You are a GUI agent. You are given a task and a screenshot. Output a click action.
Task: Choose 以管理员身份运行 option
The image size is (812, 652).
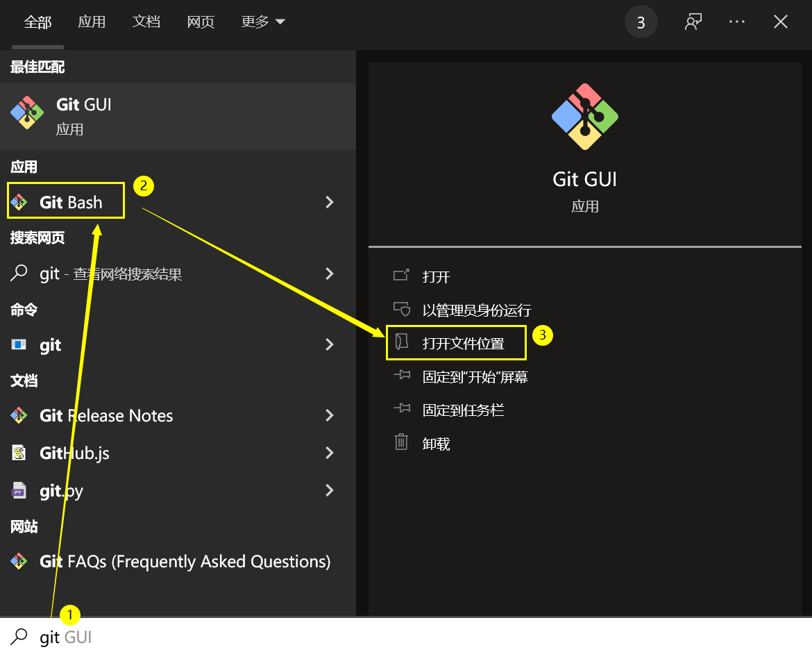click(477, 310)
